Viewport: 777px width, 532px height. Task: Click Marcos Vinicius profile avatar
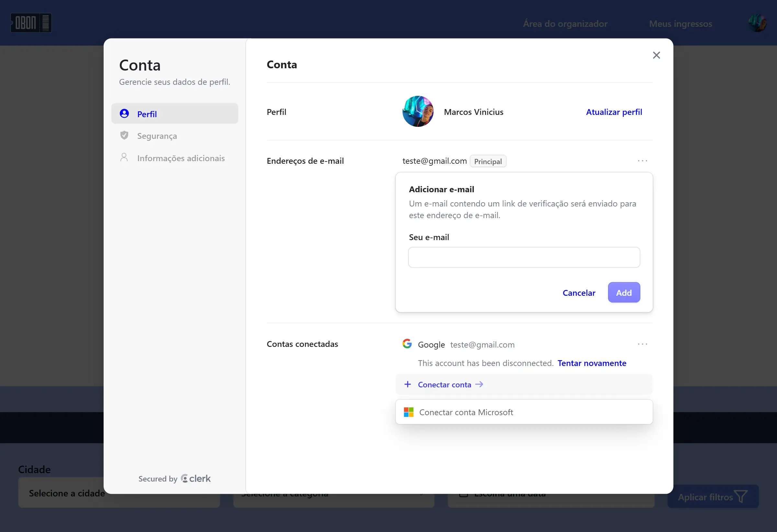point(418,112)
